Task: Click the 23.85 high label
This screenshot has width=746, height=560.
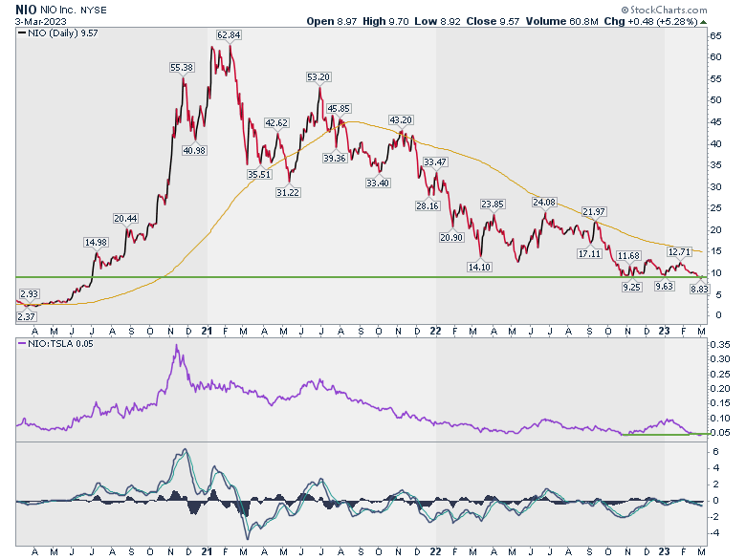Action: [492, 205]
